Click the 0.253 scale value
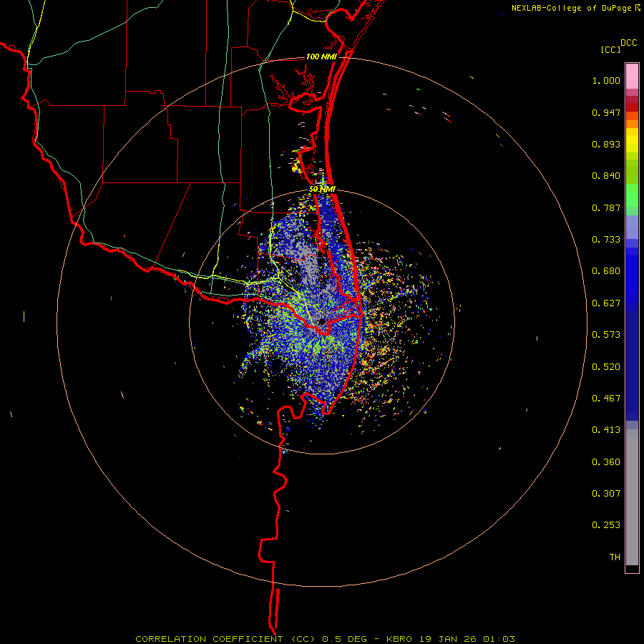Viewport: 644px width, 644px height. click(x=606, y=525)
